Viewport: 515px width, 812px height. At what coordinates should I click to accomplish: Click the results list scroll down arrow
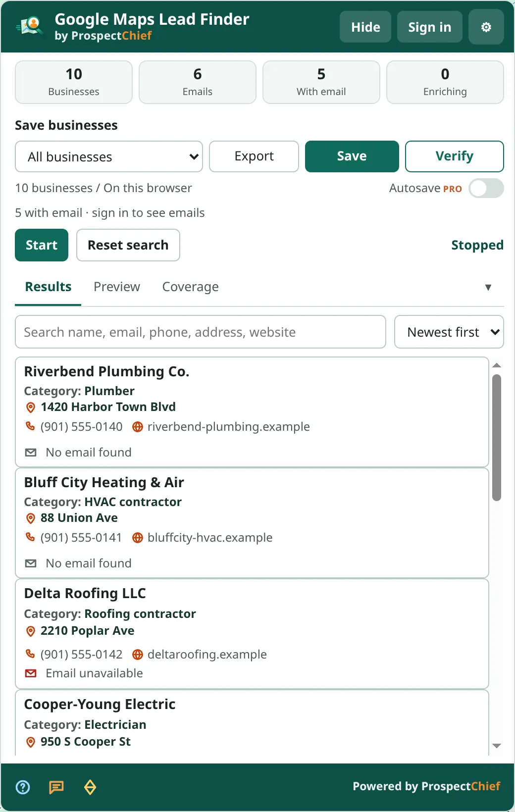[497, 746]
